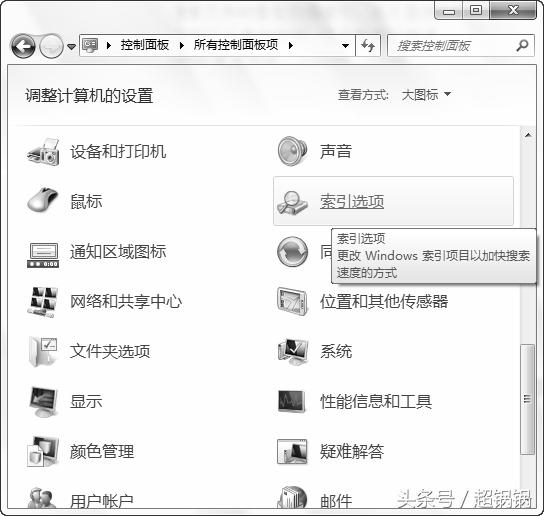This screenshot has height=516, width=544.
Task: Open the 用户帐户 link
Action: [x=102, y=501]
